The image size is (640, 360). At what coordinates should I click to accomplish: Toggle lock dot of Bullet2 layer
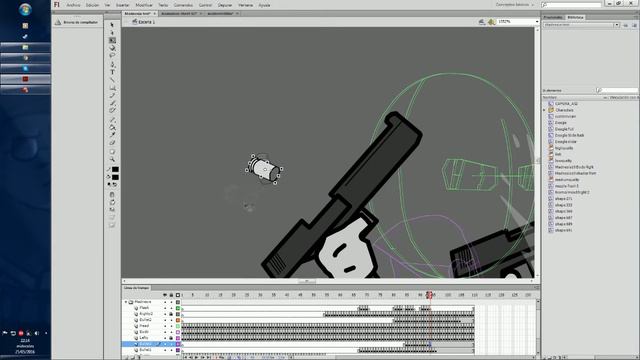(x=171, y=320)
